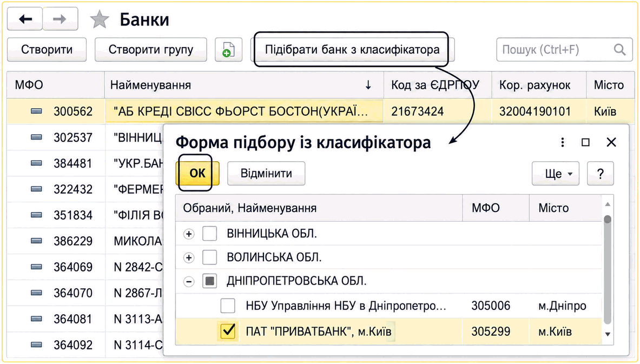Viewport: 640px width, 364px height.
Task: Maximize the Форма підбору dialog
Action: [x=586, y=142]
